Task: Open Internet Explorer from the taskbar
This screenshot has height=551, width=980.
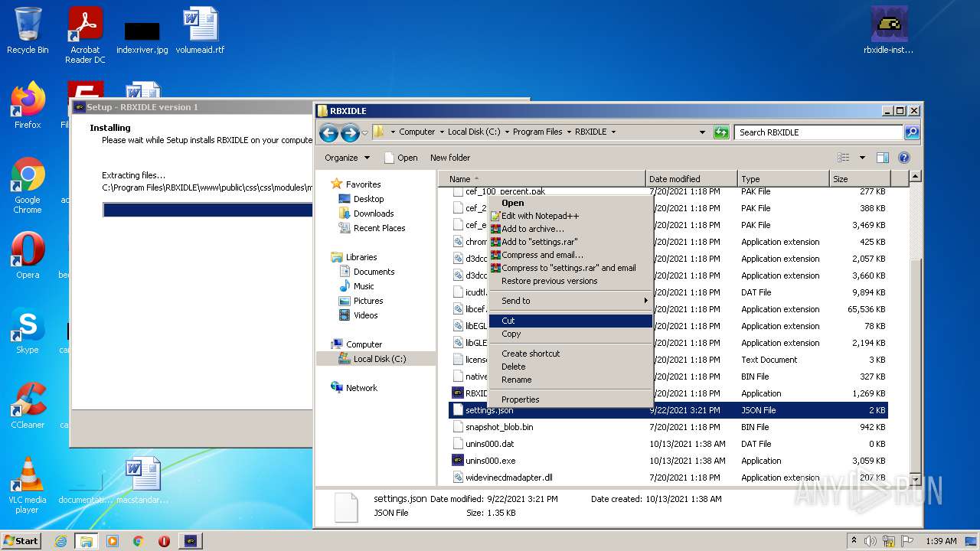Action: point(60,541)
